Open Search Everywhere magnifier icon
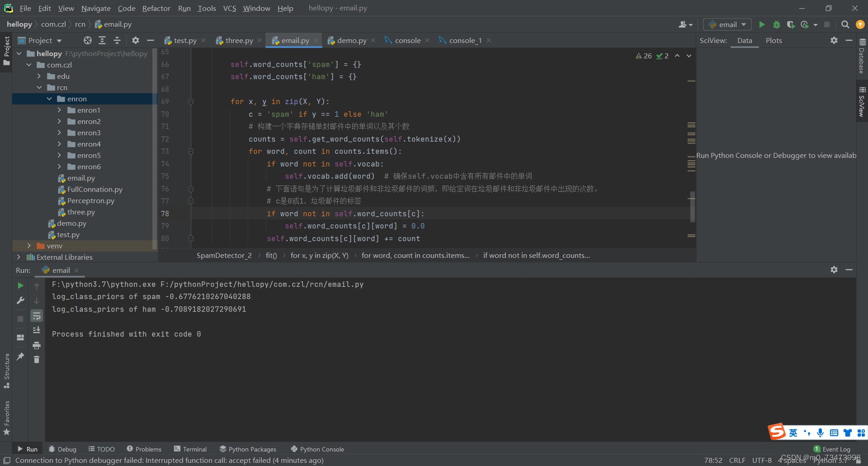Screen dimensions: 868x466 click(845, 24)
